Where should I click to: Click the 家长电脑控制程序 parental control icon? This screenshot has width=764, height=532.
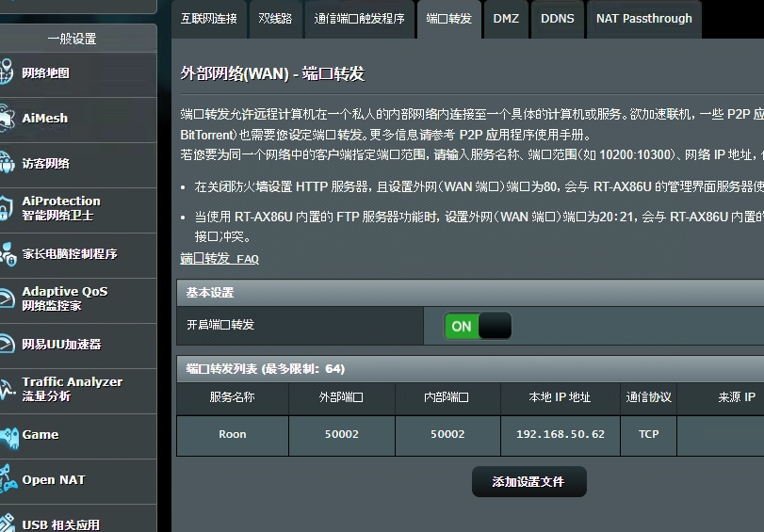click(x=8, y=253)
